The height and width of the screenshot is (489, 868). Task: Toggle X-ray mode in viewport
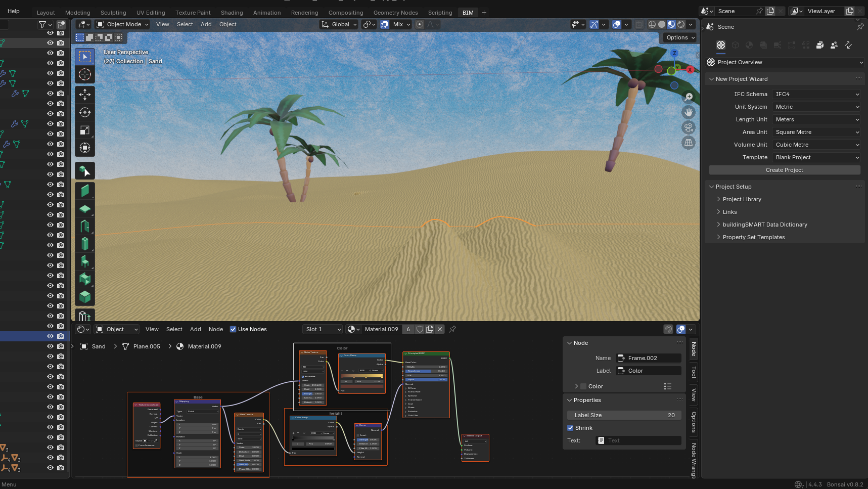click(639, 24)
